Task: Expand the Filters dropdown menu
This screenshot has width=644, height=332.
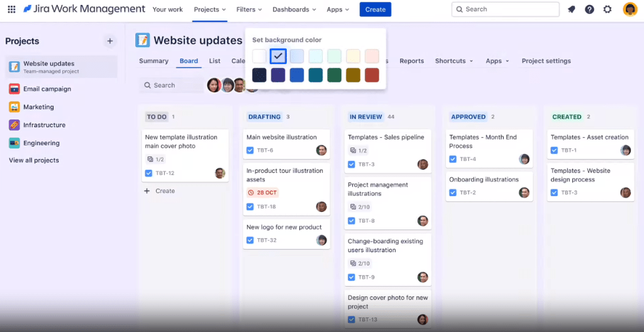Action: click(249, 9)
